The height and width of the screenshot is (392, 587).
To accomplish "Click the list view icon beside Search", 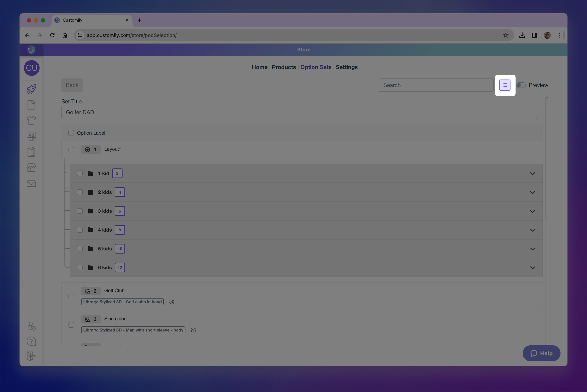I will [505, 85].
